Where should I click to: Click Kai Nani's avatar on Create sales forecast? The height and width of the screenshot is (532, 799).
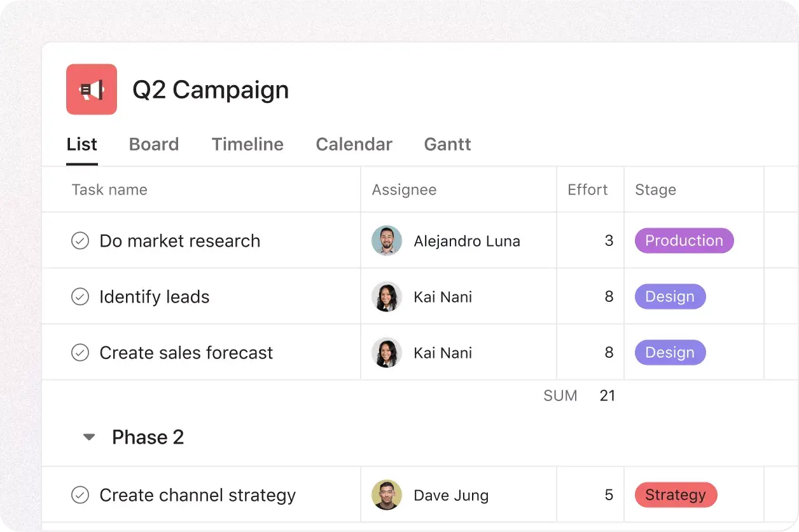(387, 352)
